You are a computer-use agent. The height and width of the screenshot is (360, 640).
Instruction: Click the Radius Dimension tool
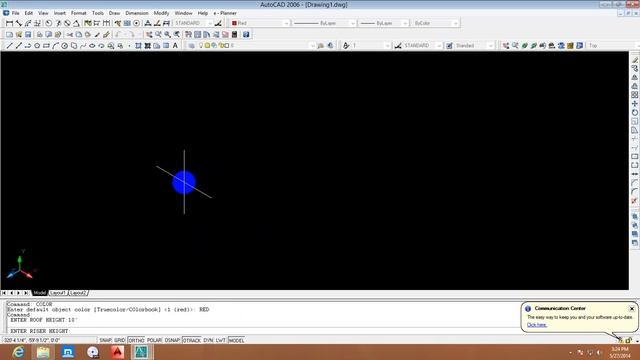point(49,23)
